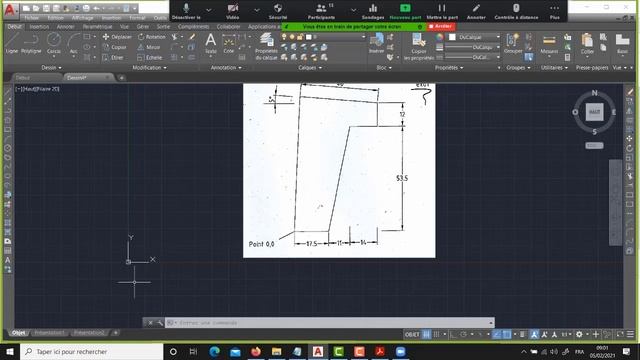This screenshot has height=360, width=640.
Task: Use the Miroir mirror tool
Action: (x=149, y=47)
